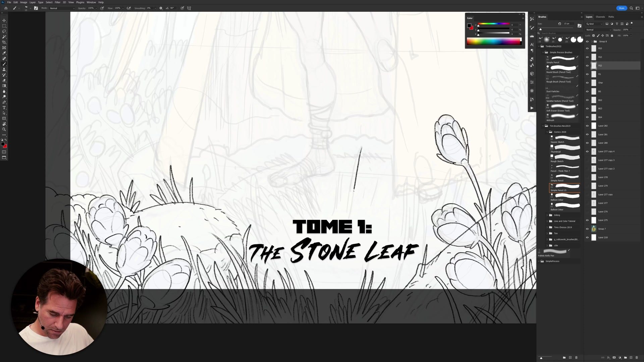
Task: Add a layer mask to the selected layer
Action: click(614, 357)
